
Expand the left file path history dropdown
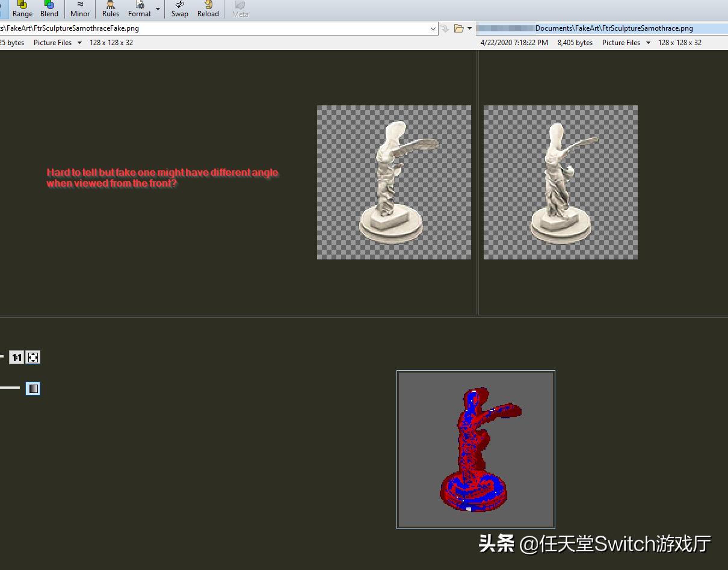coord(433,28)
